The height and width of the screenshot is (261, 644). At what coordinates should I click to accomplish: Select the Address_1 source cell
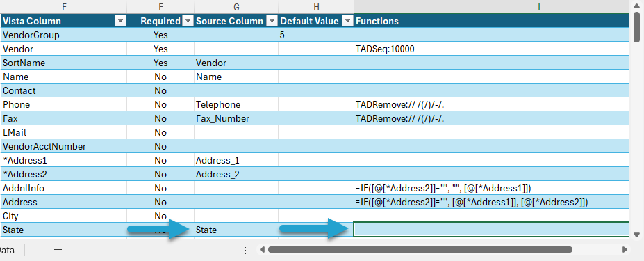click(x=236, y=160)
